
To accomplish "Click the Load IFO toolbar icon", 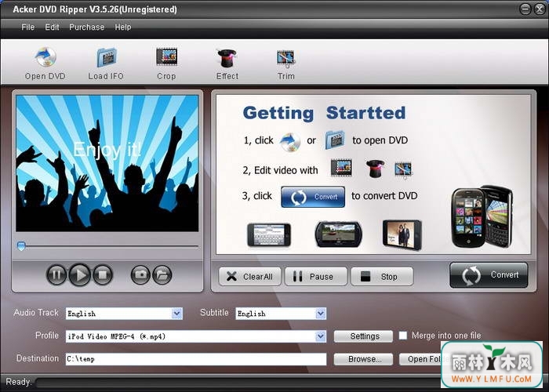I will click(106, 64).
